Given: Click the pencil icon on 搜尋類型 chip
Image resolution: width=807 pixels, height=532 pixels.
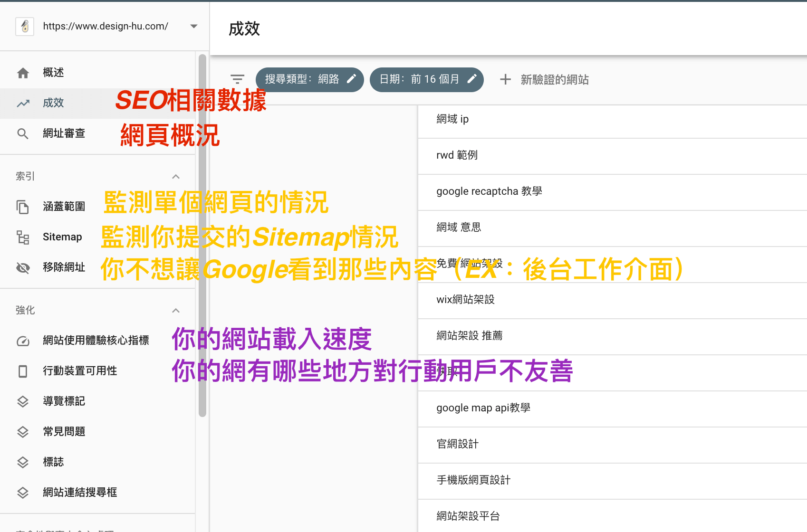Looking at the screenshot, I should pos(351,79).
